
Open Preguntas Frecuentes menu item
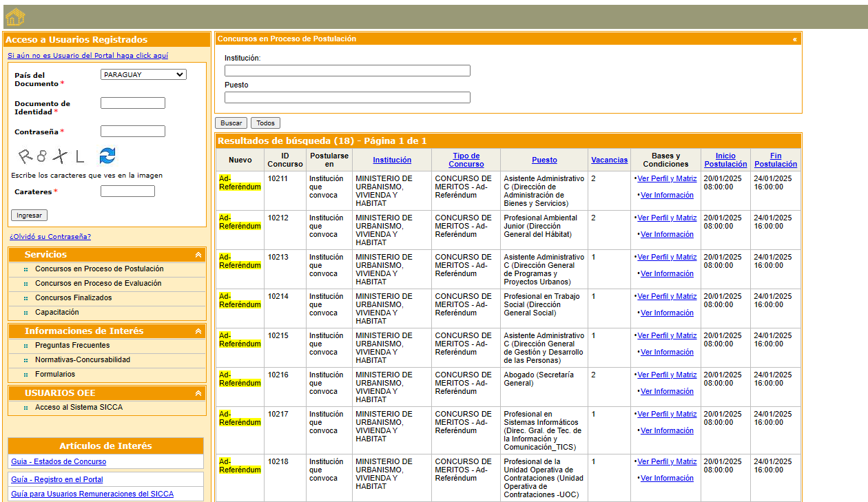tap(72, 345)
